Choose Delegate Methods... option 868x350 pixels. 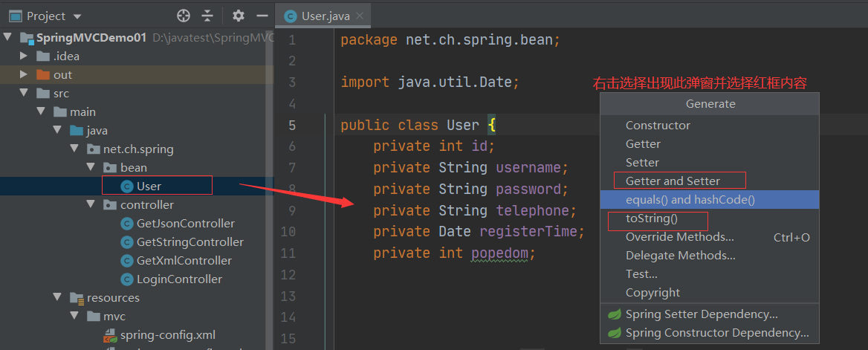point(709,256)
